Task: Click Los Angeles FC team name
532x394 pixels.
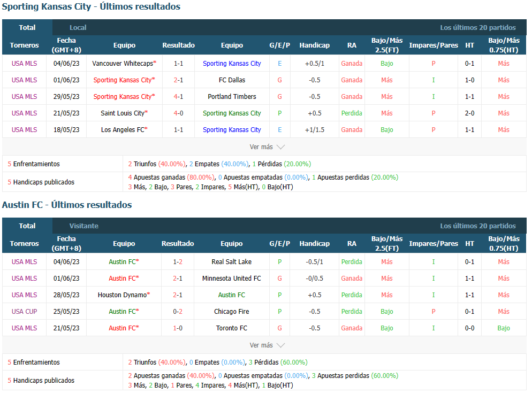Action: [124, 130]
